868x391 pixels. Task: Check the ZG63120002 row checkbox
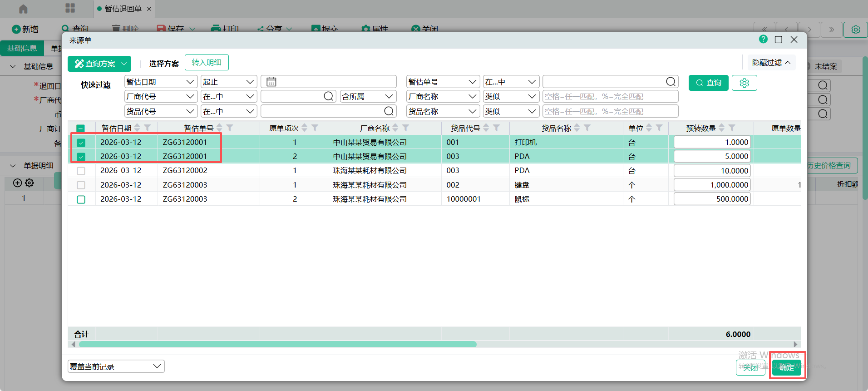81,171
